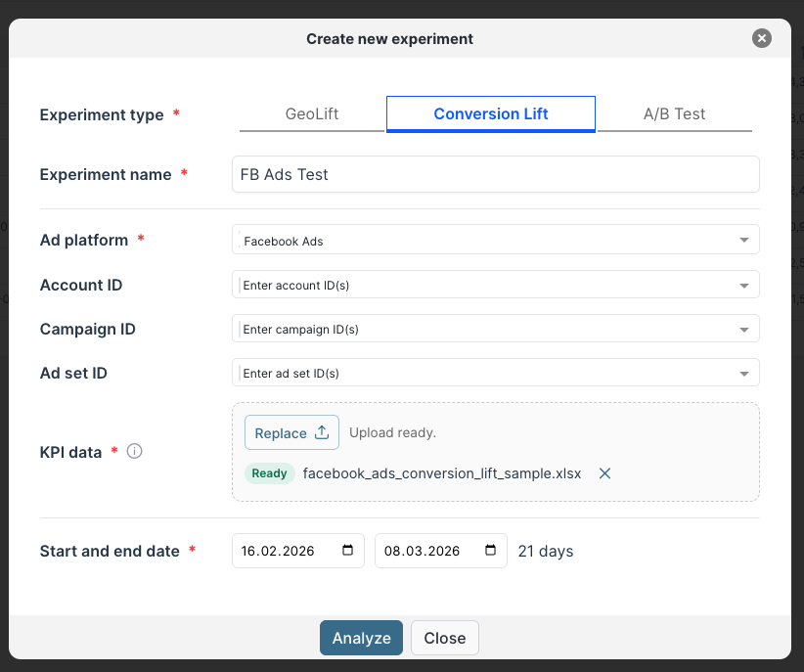804x672 pixels.
Task: Click the facebook_ads_conversion_lift_sample.xlsx file name
Action: click(x=442, y=473)
